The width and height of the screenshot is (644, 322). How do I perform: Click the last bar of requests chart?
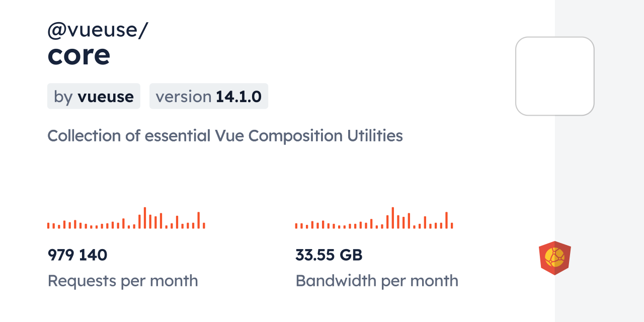click(x=204, y=225)
